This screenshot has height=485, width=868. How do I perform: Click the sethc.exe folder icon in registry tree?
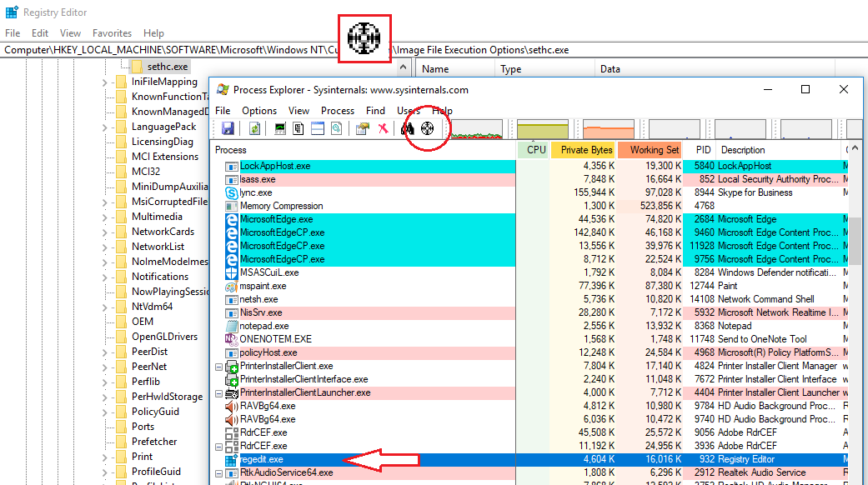pyautogui.click(x=137, y=67)
